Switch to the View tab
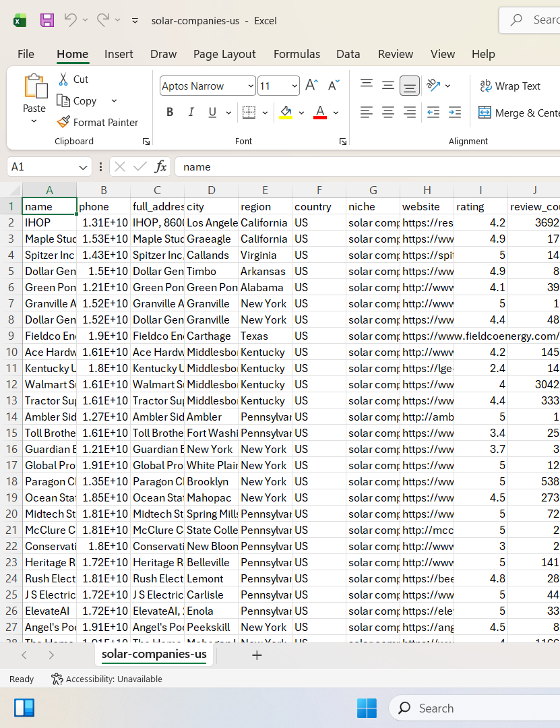This screenshot has width=560, height=728. point(443,55)
